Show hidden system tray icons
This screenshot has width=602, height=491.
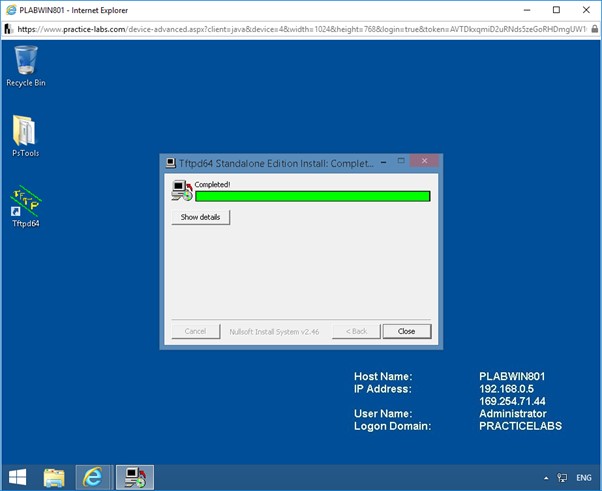point(546,478)
